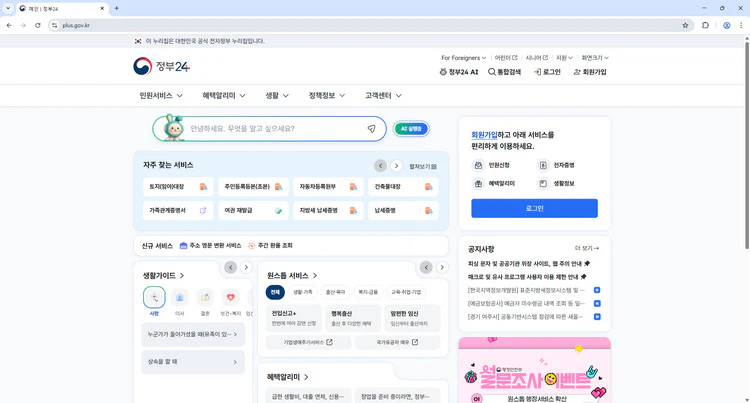Go to previous 생활가이드 category
Viewport: 750px width, 403px height.
click(x=231, y=267)
